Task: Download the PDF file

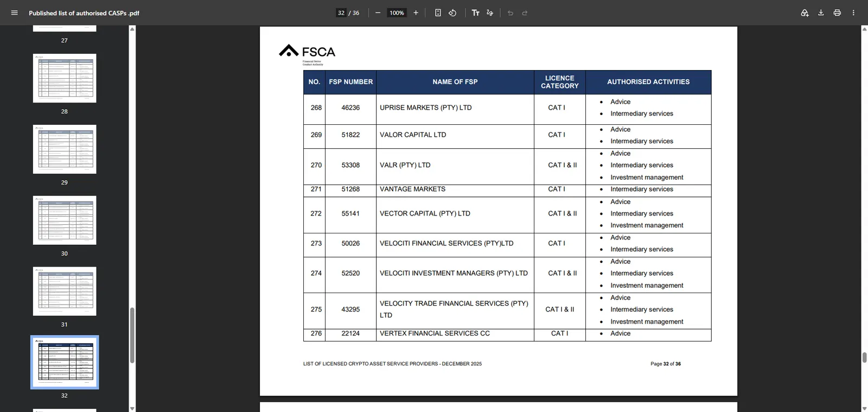Action: [x=821, y=13]
